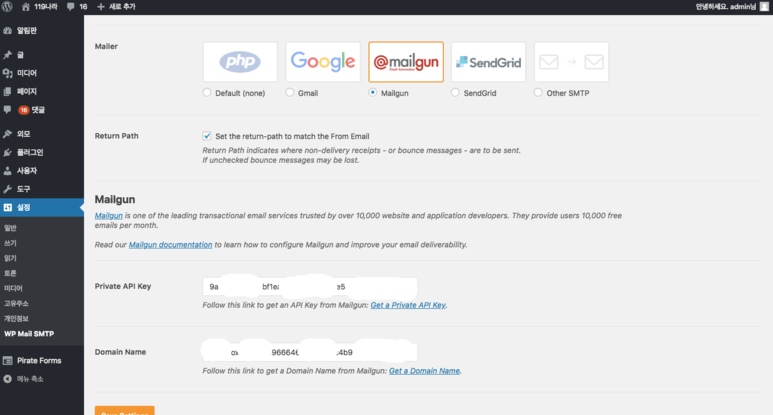Viewport: 773px width, 415px height.
Task: Open WP Mail SMTP submenu item
Action: 29,334
